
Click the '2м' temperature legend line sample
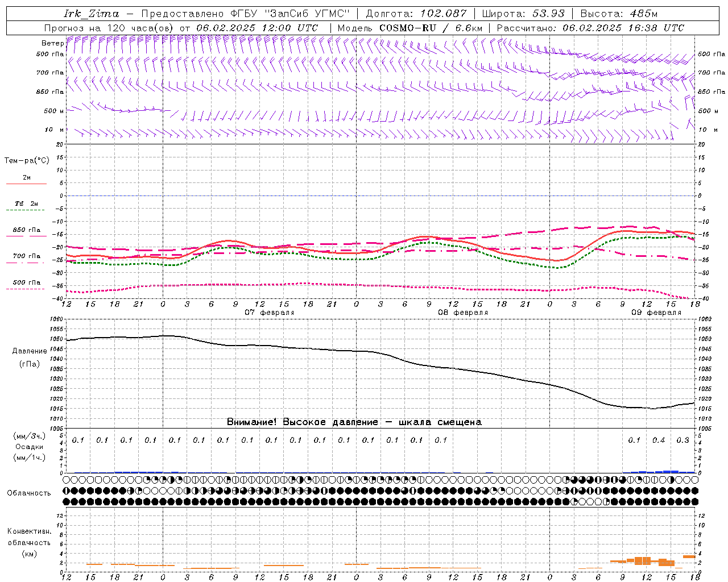pos(26,184)
